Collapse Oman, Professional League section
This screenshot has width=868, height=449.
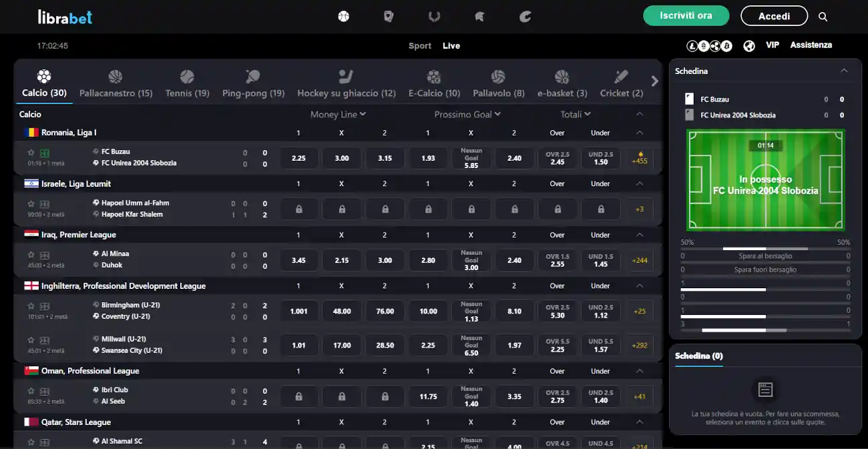640,371
